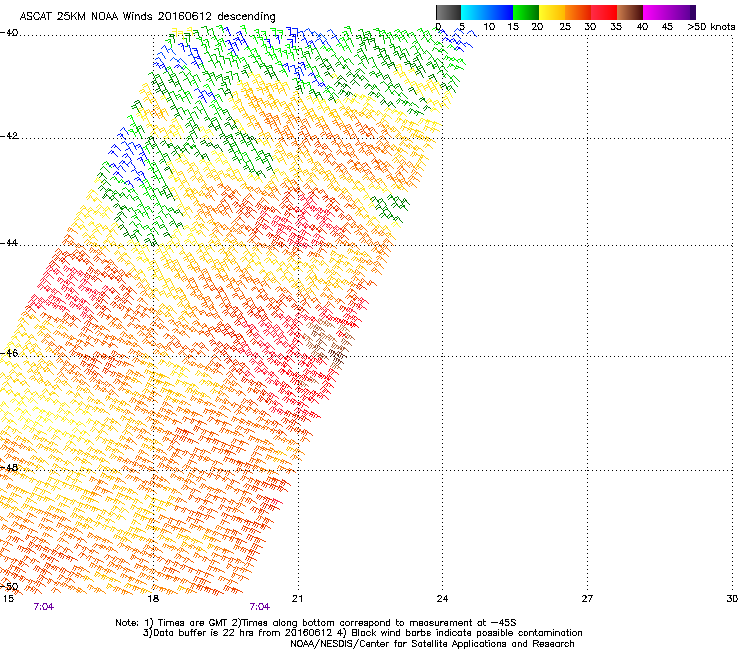740x650 pixels.
Task: Click the purple '7:04' time near longitude 21
Action: pyautogui.click(x=260, y=607)
